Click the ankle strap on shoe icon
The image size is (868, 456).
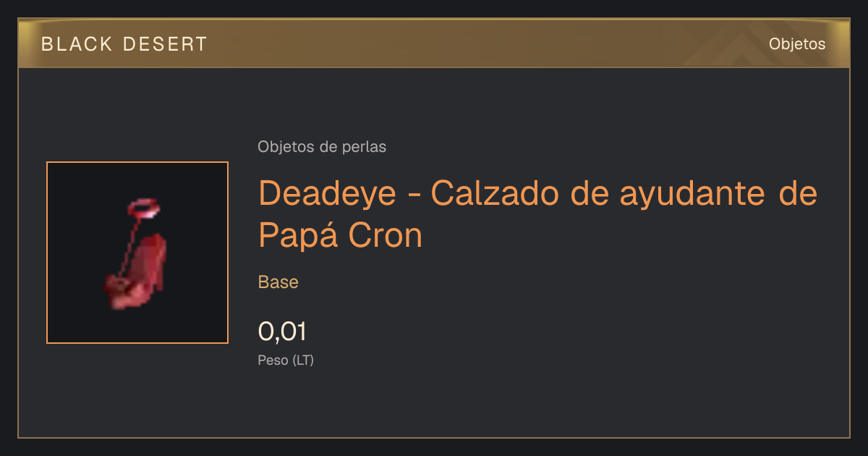pos(142,209)
